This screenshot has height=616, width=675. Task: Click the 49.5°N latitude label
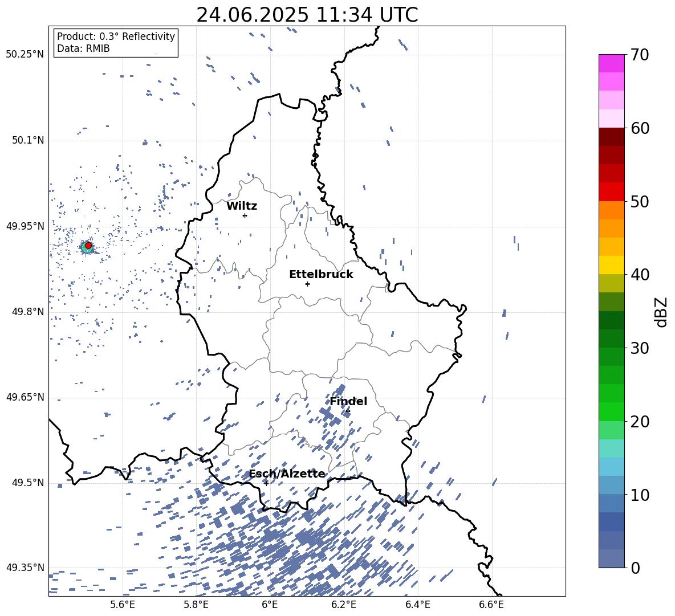click(28, 482)
